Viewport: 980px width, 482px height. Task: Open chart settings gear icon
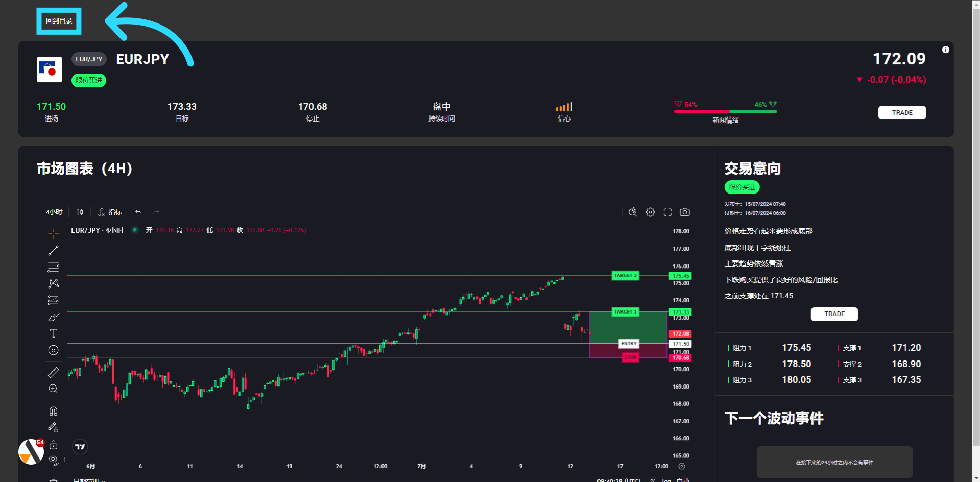pyautogui.click(x=650, y=212)
